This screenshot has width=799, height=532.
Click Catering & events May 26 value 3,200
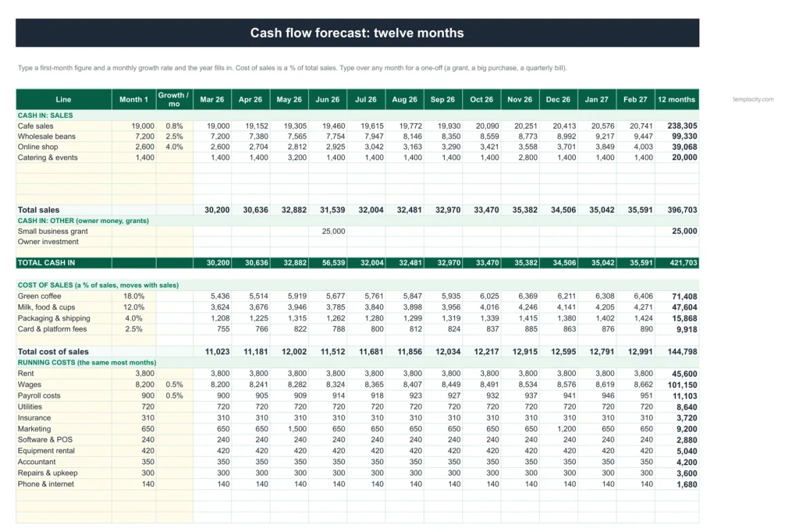(x=297, y=158)
